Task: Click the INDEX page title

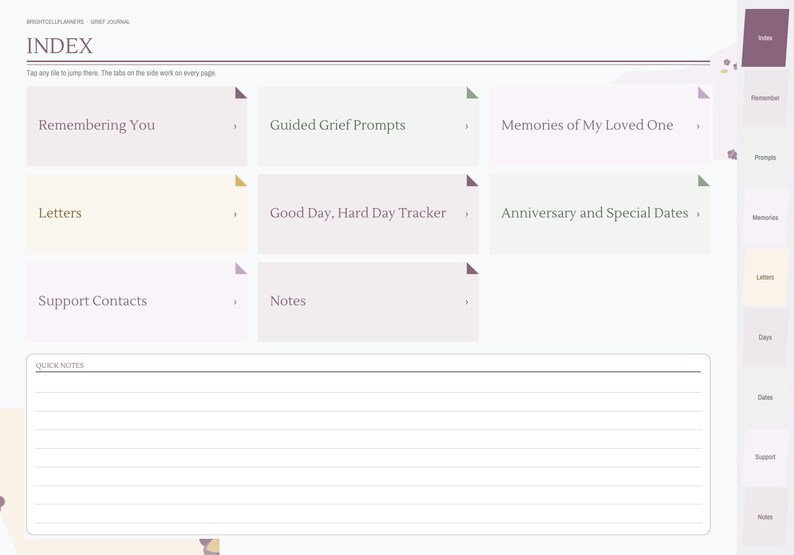Action: pos(60,46)
